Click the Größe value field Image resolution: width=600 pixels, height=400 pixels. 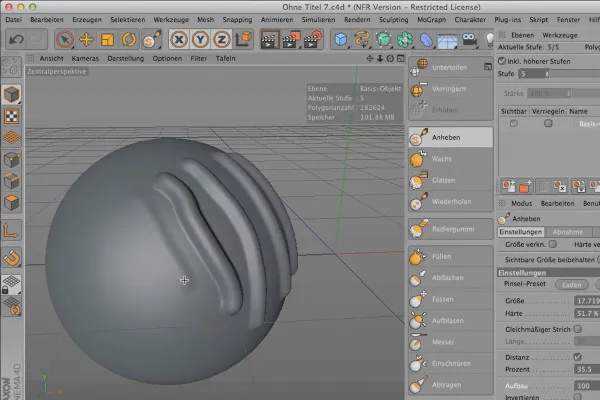coord(587,301)
